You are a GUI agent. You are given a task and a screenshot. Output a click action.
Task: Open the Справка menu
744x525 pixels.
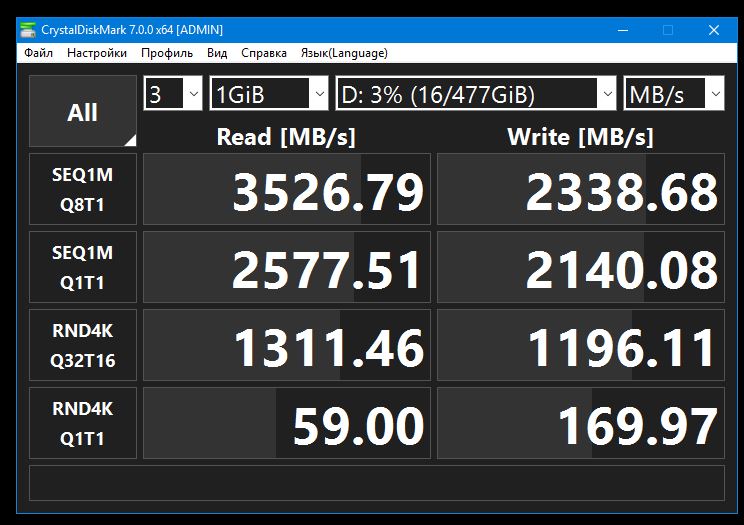click(x=264, y=53)
